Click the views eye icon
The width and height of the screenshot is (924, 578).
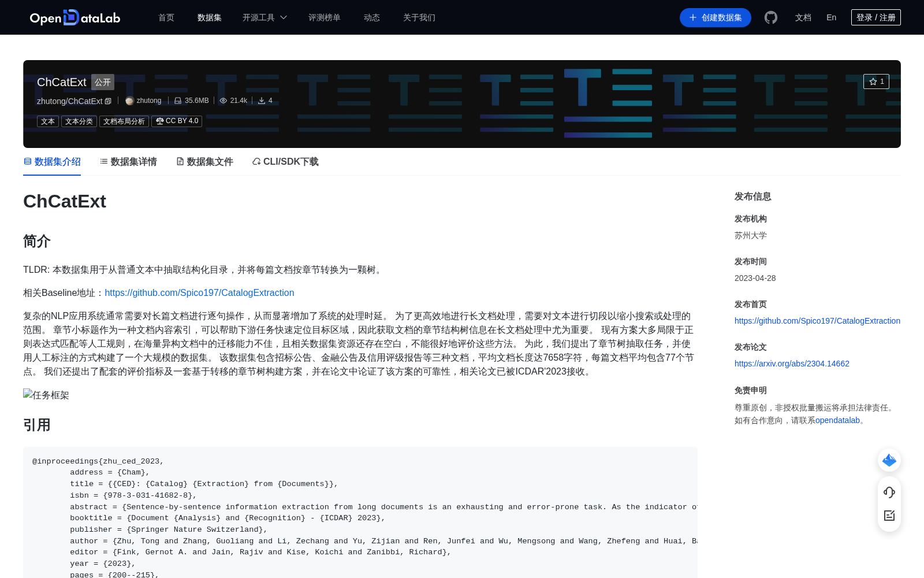coord(223,101)
